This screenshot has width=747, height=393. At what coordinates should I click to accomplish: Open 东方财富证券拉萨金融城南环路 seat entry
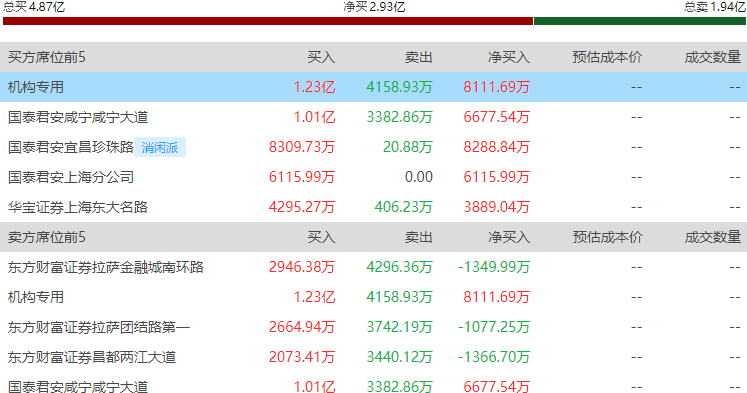pos(106,267)
